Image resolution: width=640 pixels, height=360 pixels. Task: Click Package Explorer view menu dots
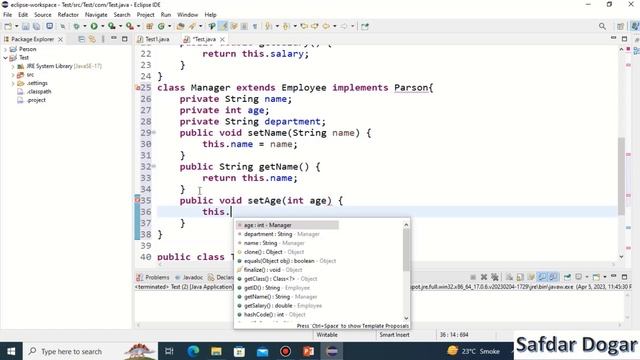(103, 39)
